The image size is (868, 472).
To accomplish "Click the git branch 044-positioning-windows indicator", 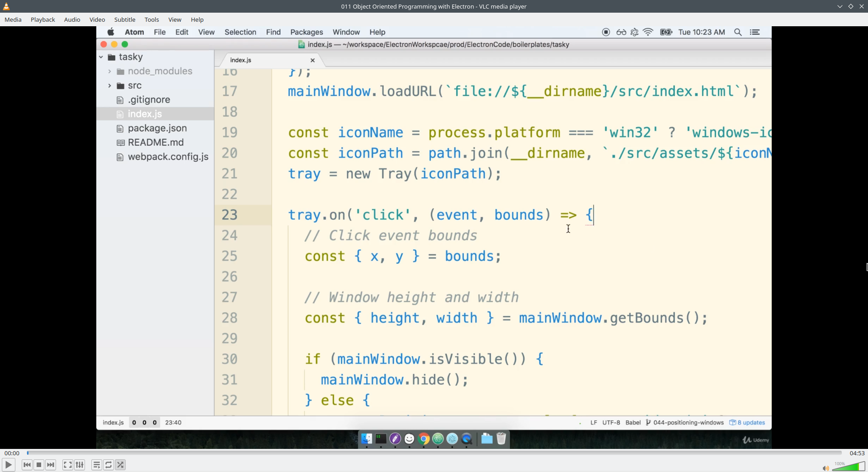I will (685, 423).
